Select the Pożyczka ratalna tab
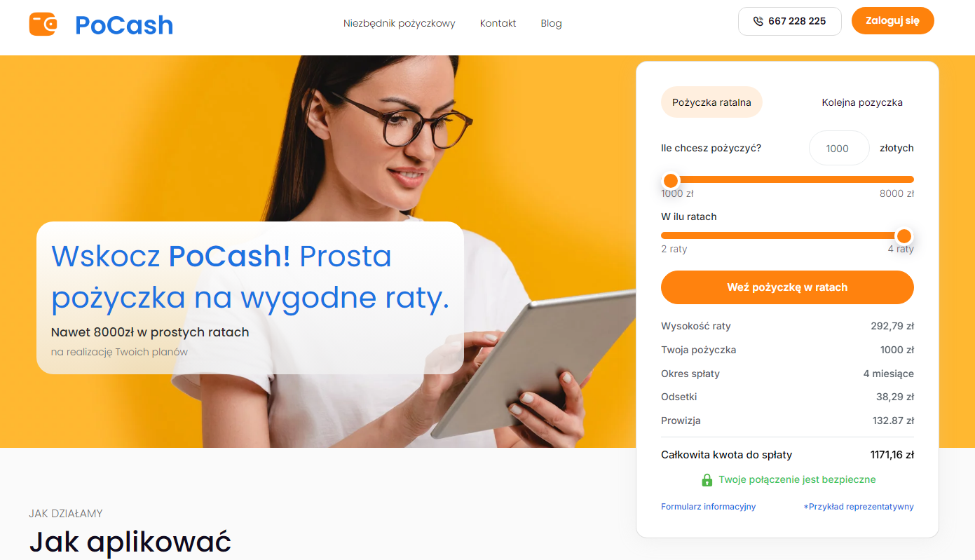The image size is (975, 560). click(x=711, y=102)
